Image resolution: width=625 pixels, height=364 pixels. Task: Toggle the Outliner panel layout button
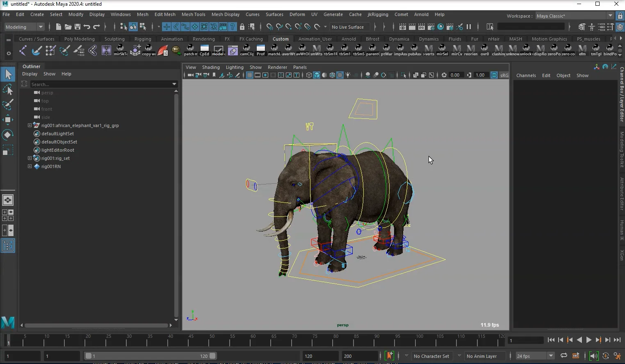pos(8,246)
